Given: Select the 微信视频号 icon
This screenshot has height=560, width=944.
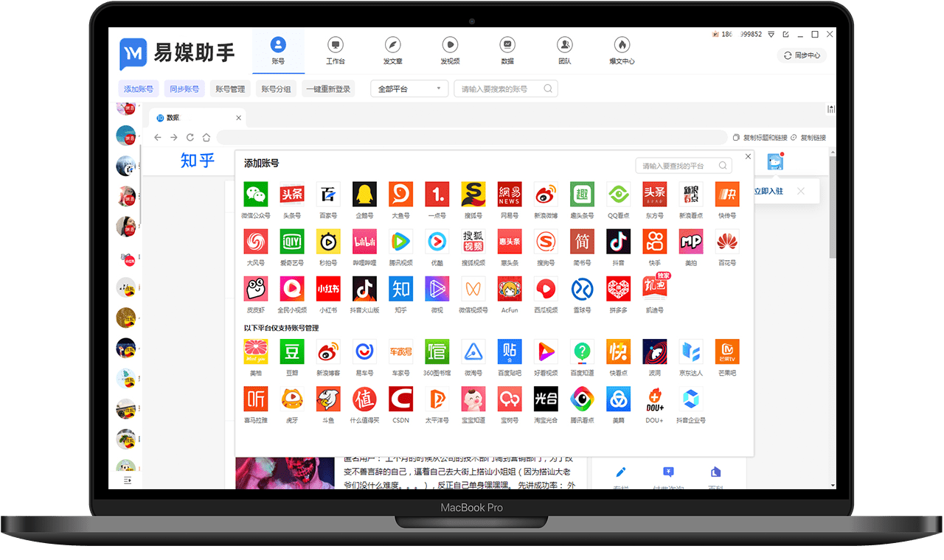Looking at the screenshot, I should 473,289.
